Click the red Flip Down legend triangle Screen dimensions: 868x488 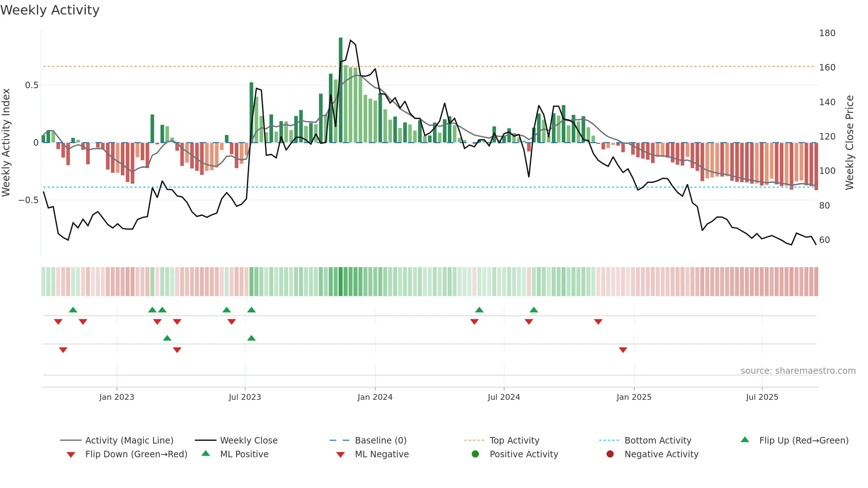(x=71, y=455)
